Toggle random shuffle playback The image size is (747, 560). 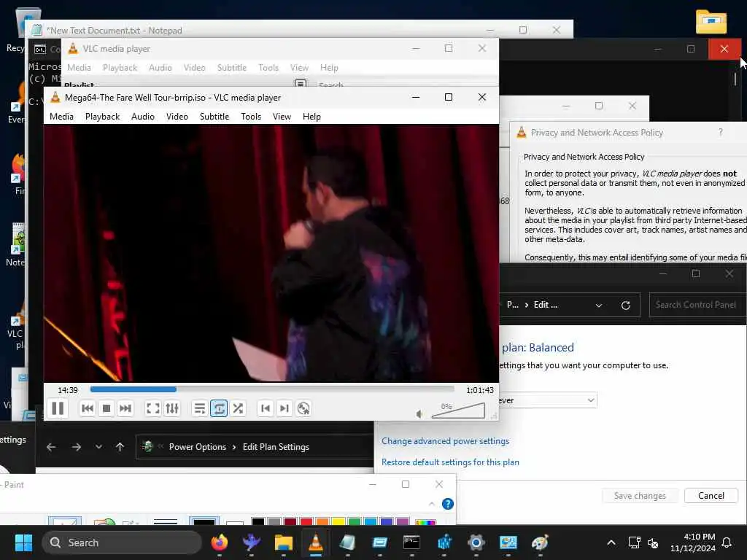click(238, 408)
